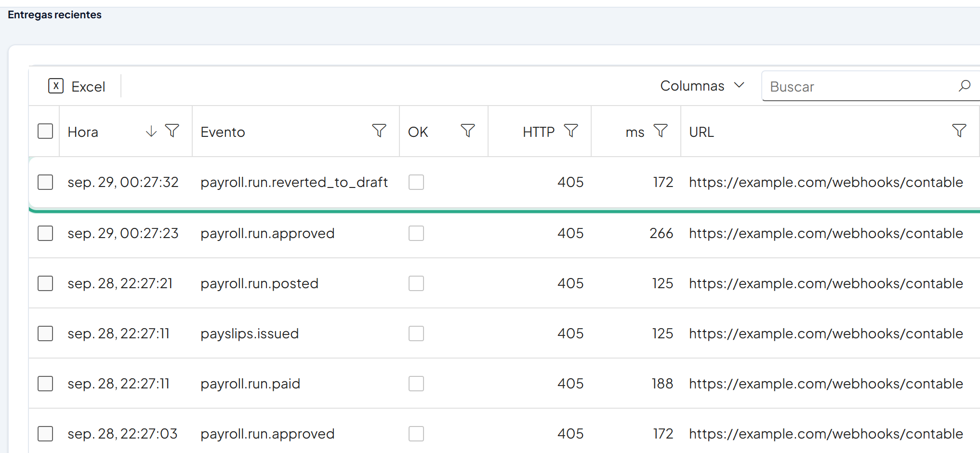
Task: Sort by the Hora column header
Action: click(x=83, y=132)
